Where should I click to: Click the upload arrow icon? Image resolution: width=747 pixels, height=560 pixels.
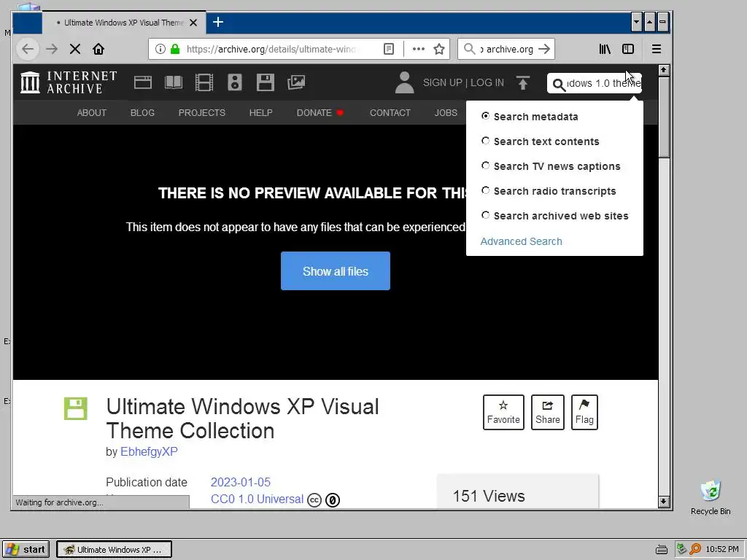point(522,83)
